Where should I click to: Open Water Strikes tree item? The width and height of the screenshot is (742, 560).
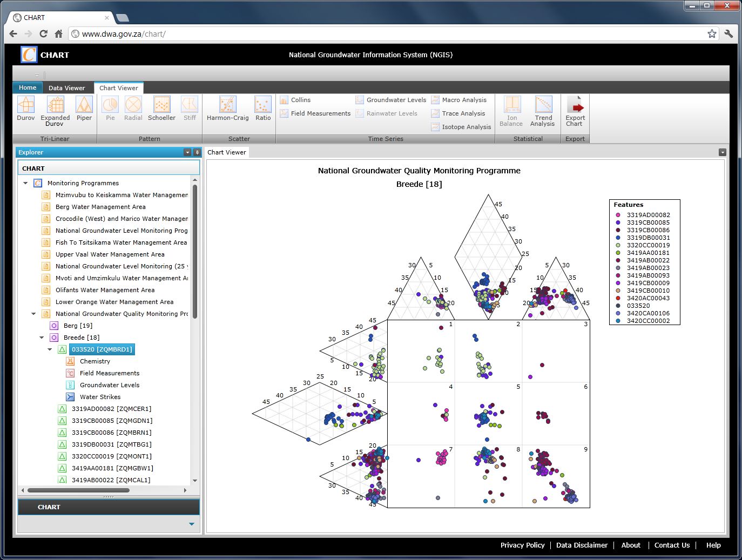[x=100, y=397]
